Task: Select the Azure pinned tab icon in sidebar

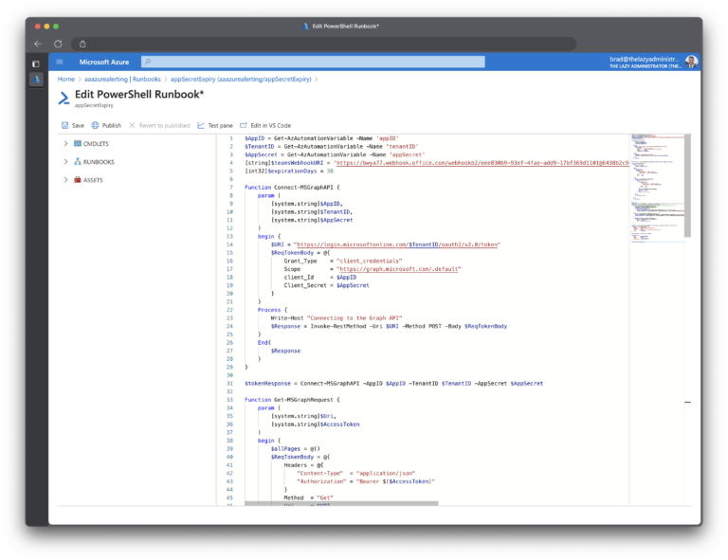Action: [x=37, y=80]
